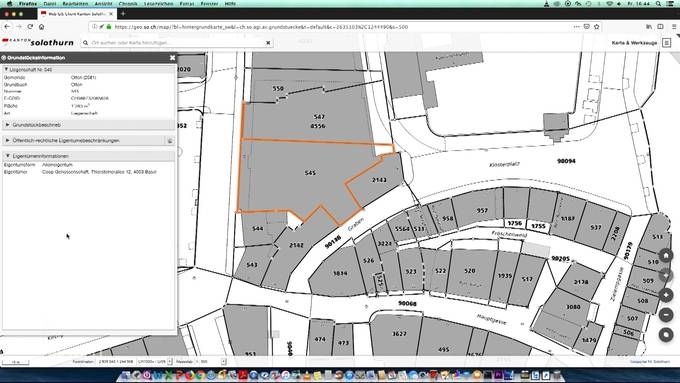Click the home button on the map
This screenshot has width=680, height=383.
666,255
